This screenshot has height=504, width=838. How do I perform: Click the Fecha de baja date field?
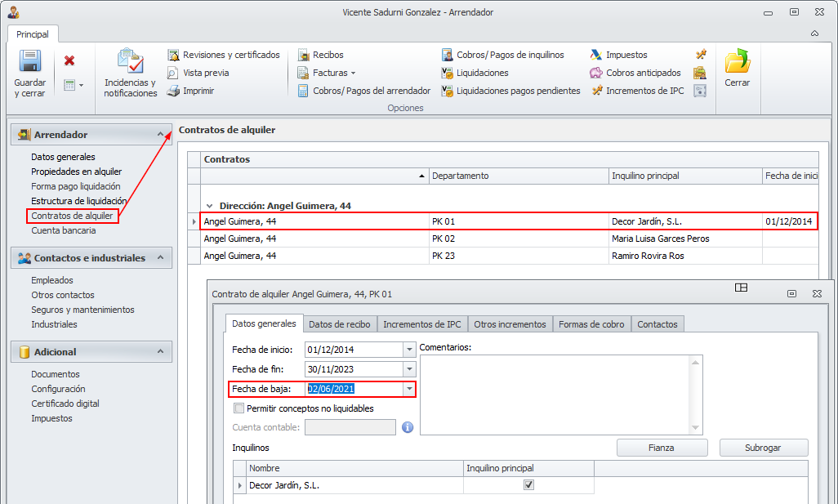pos(354,389)
